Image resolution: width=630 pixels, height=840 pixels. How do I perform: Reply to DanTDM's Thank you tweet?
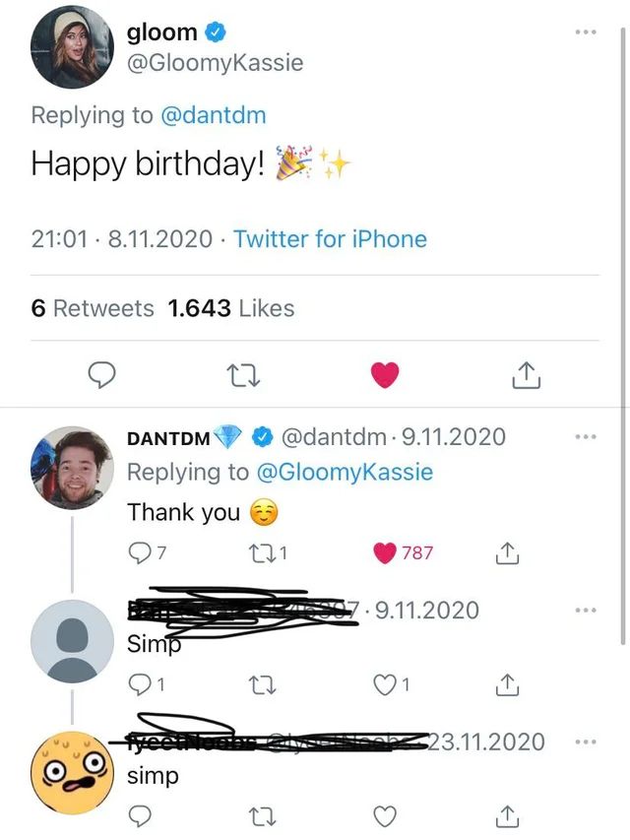pyautogui.click(x=143, y=553)
